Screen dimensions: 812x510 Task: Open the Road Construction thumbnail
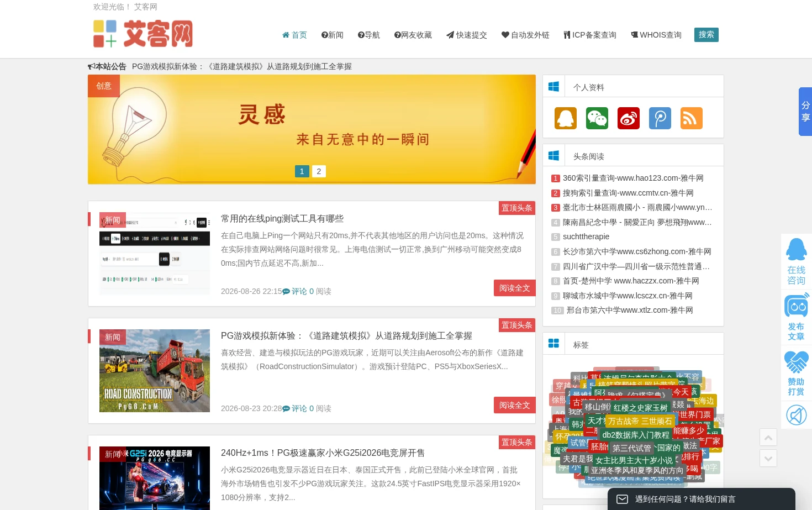click(x=155, y=371)
